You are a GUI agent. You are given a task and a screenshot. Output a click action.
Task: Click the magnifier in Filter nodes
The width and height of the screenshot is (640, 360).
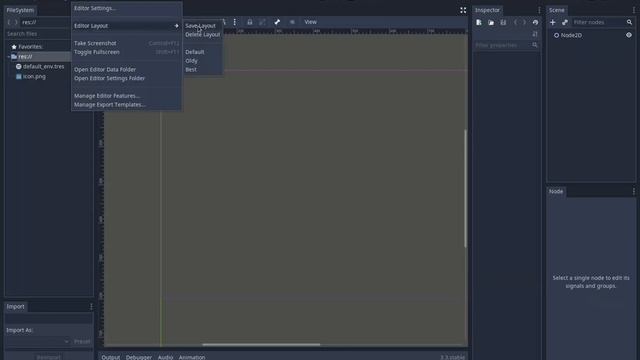click(629, 22)
